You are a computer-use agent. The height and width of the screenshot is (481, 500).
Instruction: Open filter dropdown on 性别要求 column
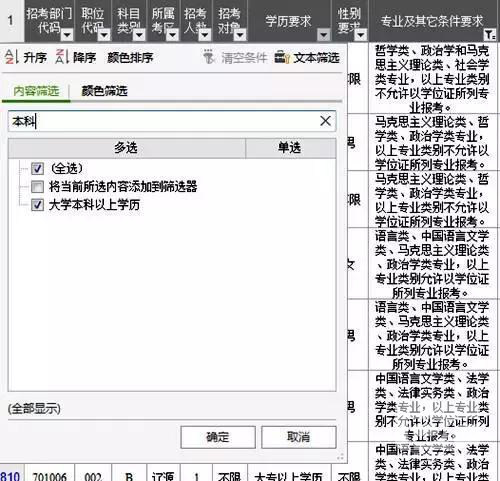pyautogui.click(x=360, y=35)
